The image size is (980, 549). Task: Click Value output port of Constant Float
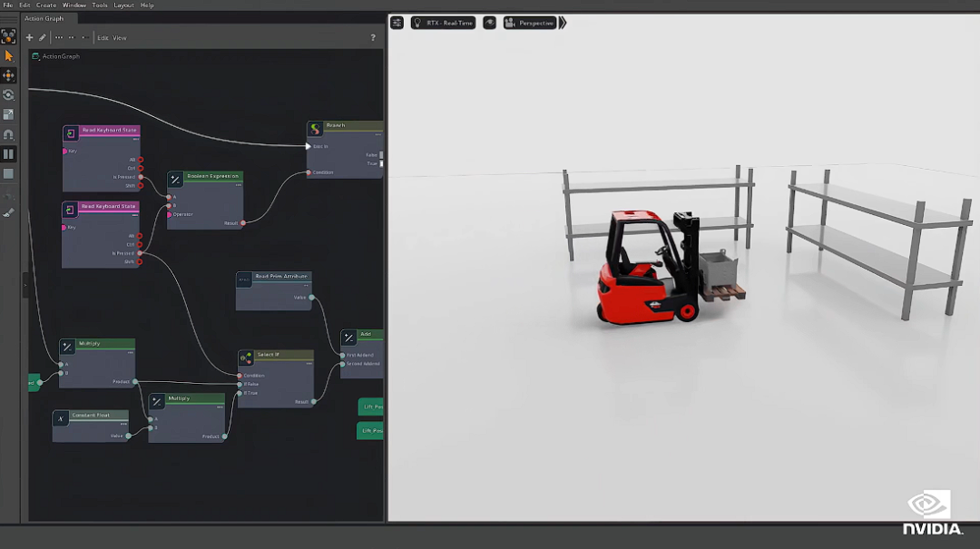[x=128, y=436]
